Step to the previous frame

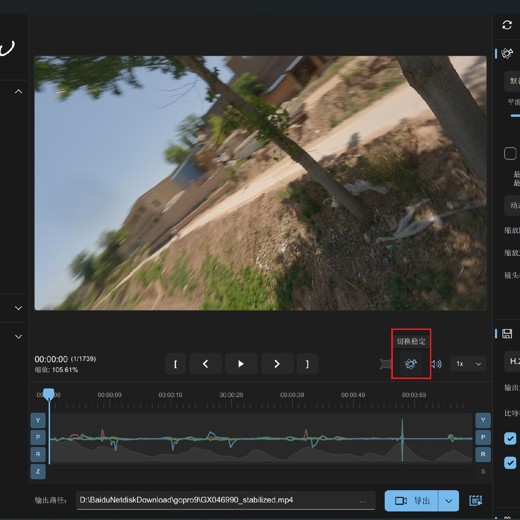(205, 364)
